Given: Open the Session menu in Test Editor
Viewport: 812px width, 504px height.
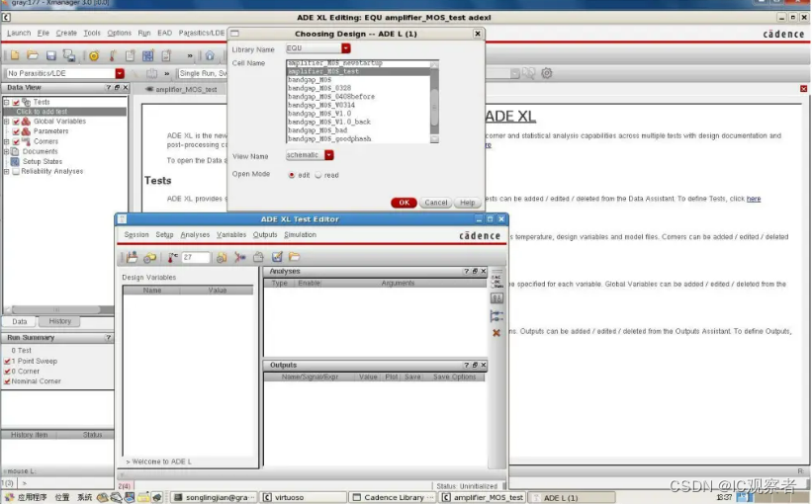Looking at the screenshot, I should (x=136, y=234).
